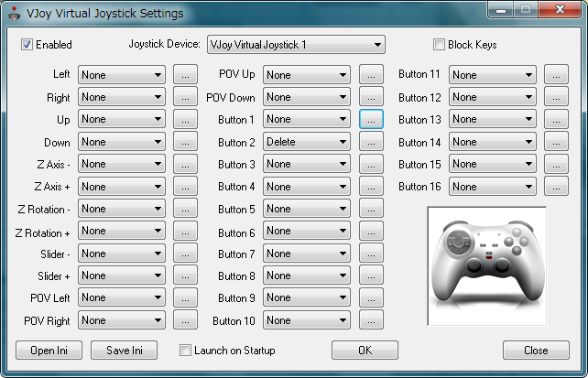Click the ... button for Button 12

(x=556, y=97)
